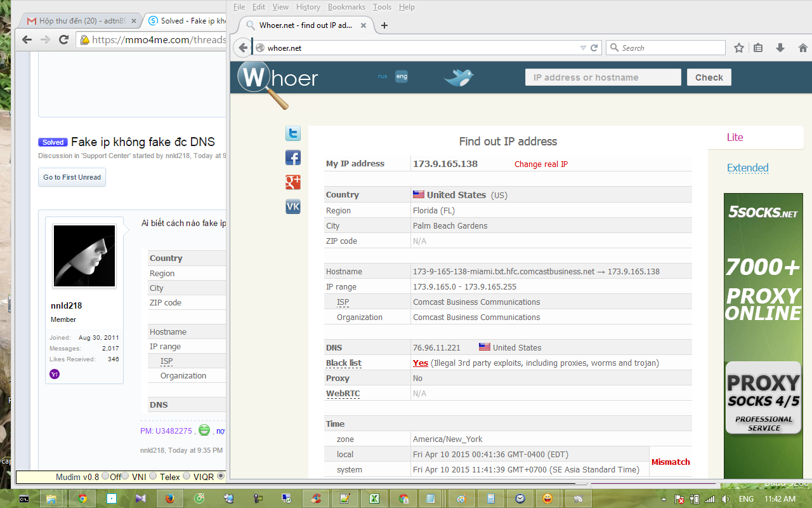Switch Whoer language to eng
The image size is (812, 508).
[402, 76]
